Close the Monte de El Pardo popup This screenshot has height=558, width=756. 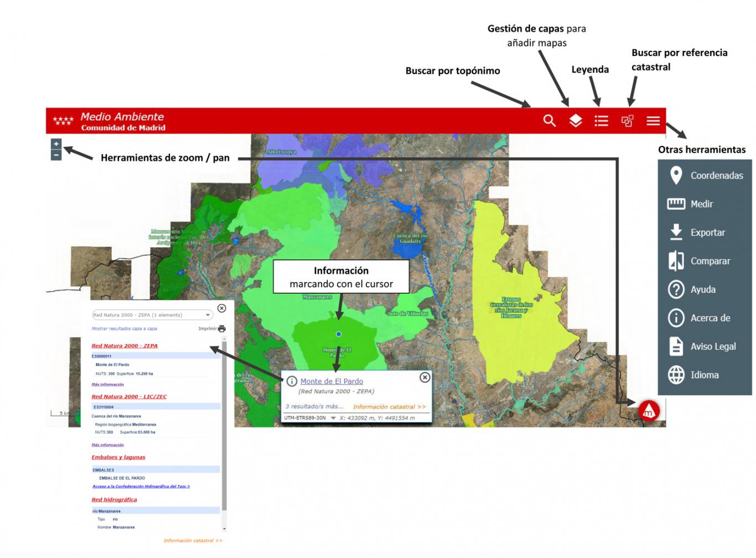coord(424,377)
